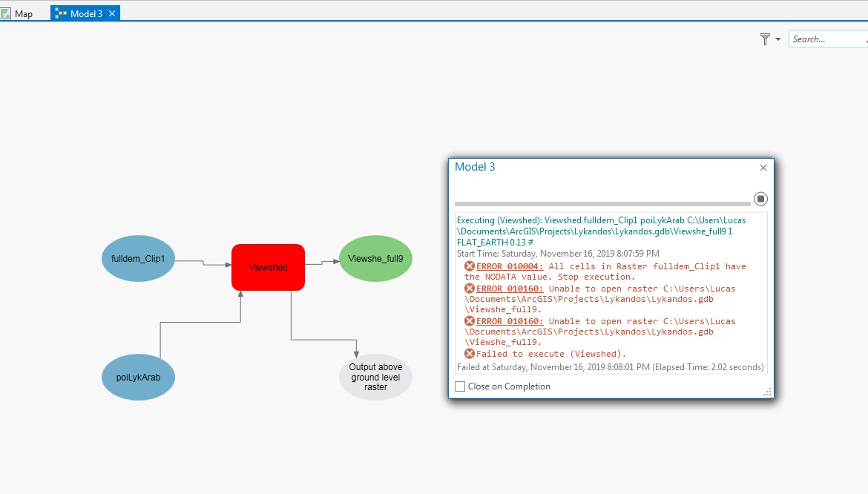868x494 pixels.
Task: Select the poiLykArab input node
Action: [x=138, y=378]
